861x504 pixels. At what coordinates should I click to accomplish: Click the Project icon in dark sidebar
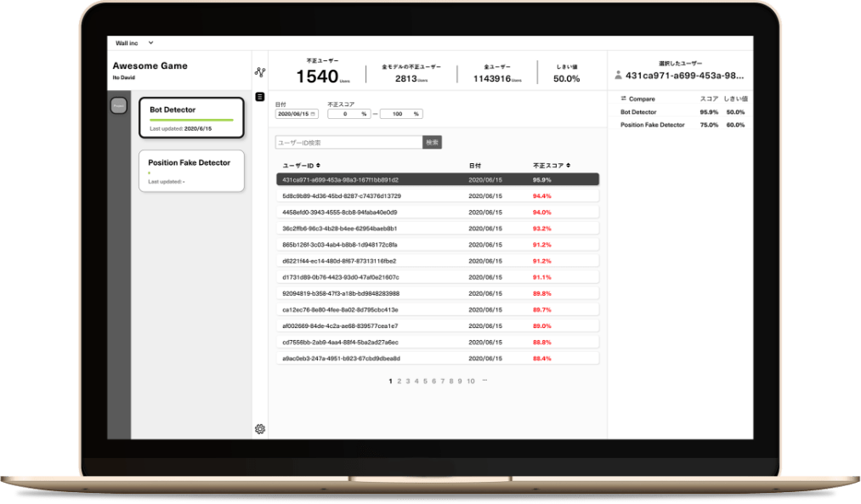(119, 105)
